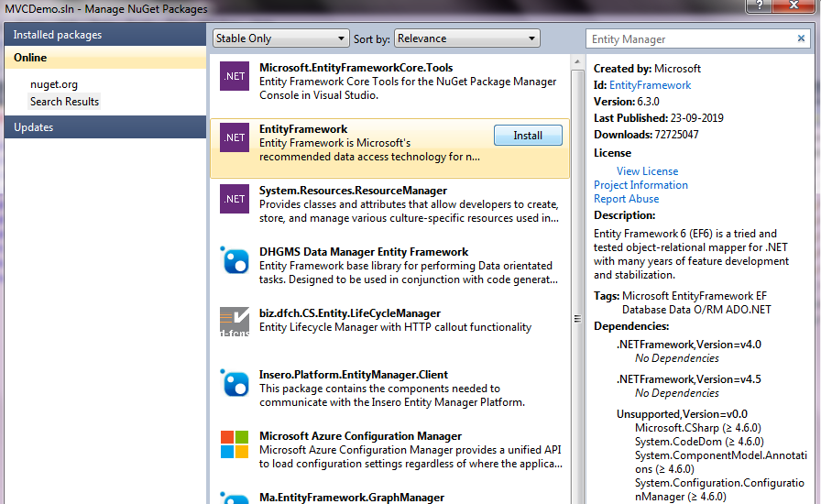Click the System.Resources.ResourceManager .NET icon
Screen dimensions: 821x504
[x=235, y=199]
